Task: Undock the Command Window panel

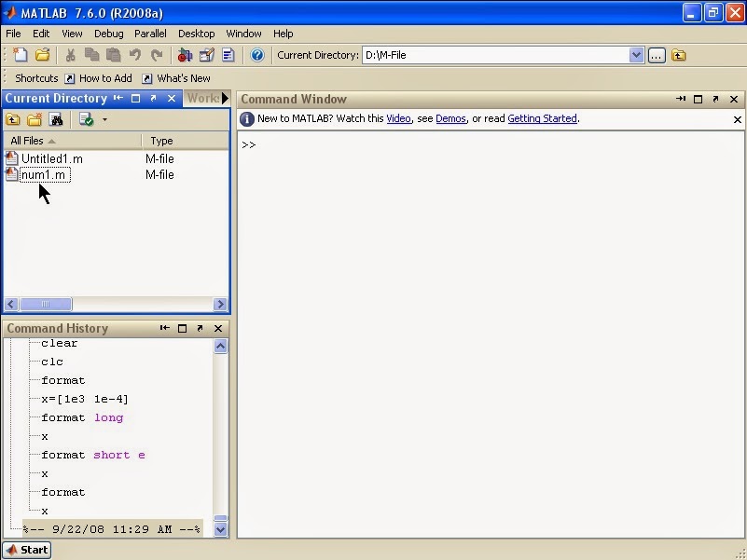Action: tap(713, 99)
